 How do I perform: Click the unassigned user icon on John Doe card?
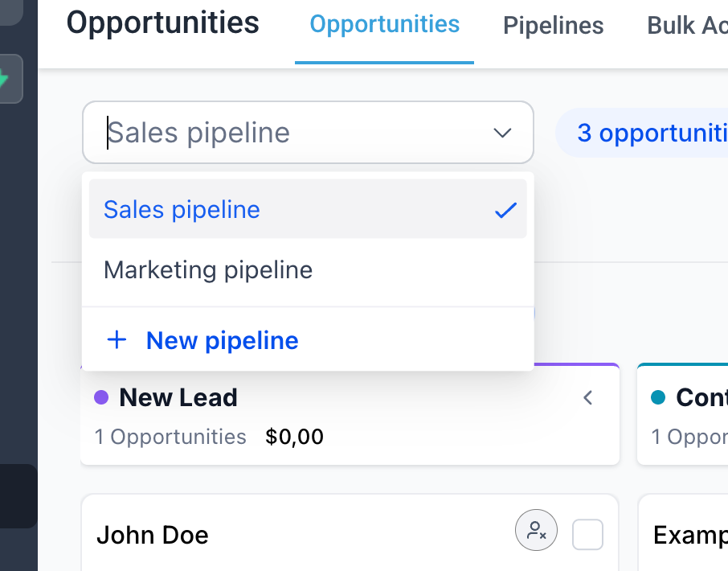[536, 530]
